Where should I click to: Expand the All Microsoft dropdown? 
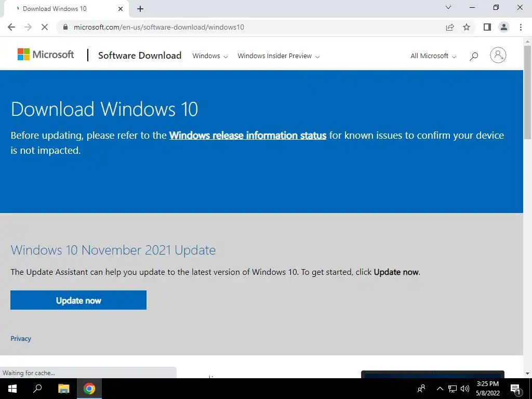coord(433,56)
